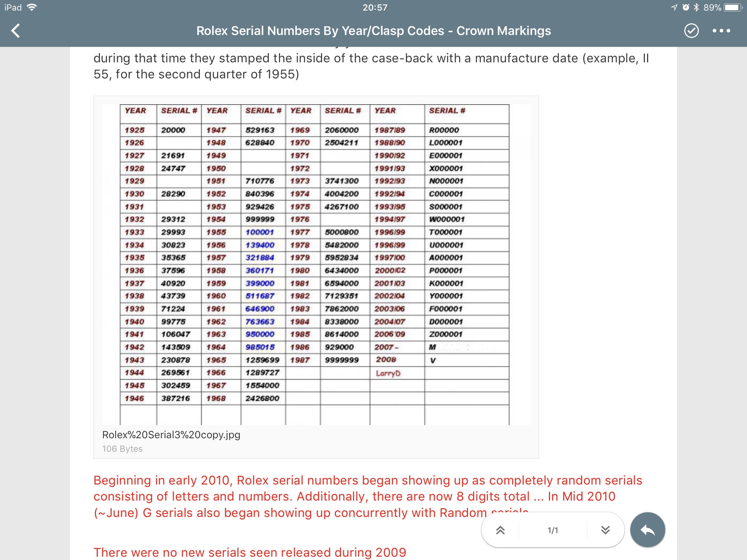
Task: Tap the reply arrow button
Action: click(x=647, y=530)
